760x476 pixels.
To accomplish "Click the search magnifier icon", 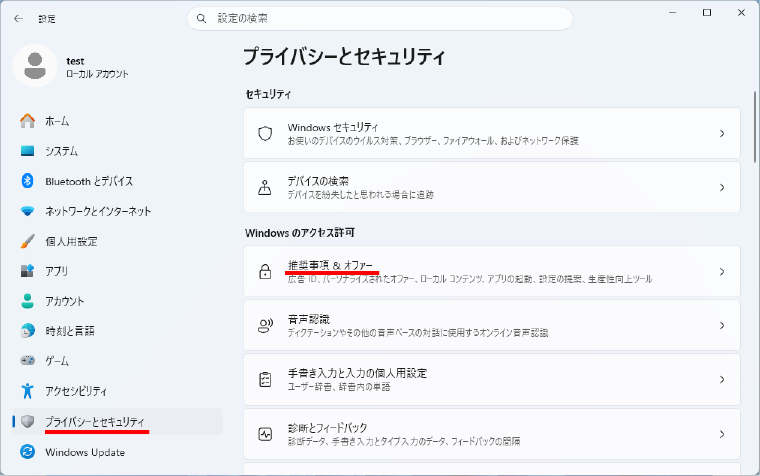I will 202,19.
